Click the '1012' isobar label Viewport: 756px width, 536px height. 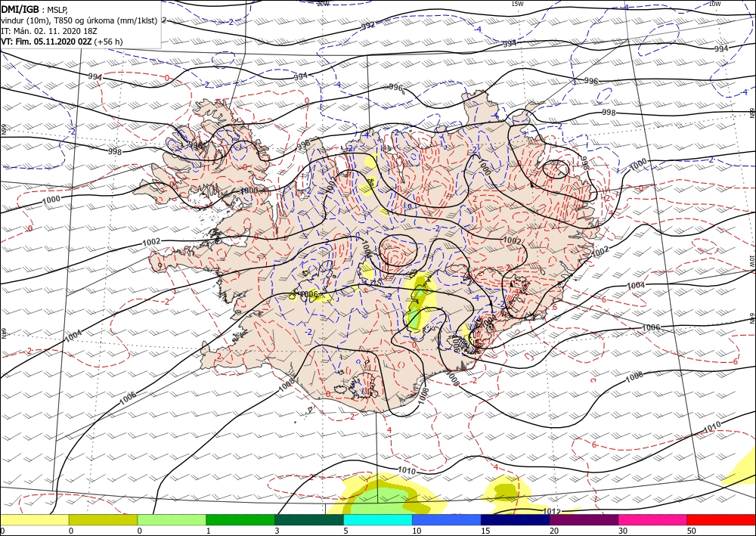tap(552, 511)
